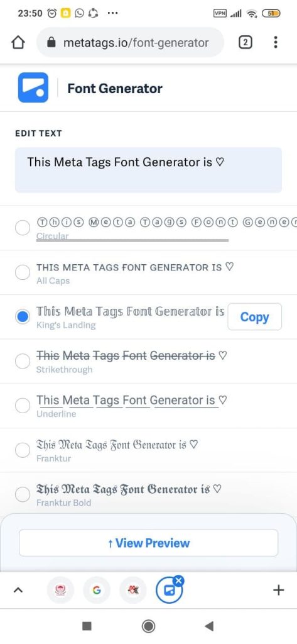Open the three-dot browser menu
297x644 pixels.
(x=275, y=42)
